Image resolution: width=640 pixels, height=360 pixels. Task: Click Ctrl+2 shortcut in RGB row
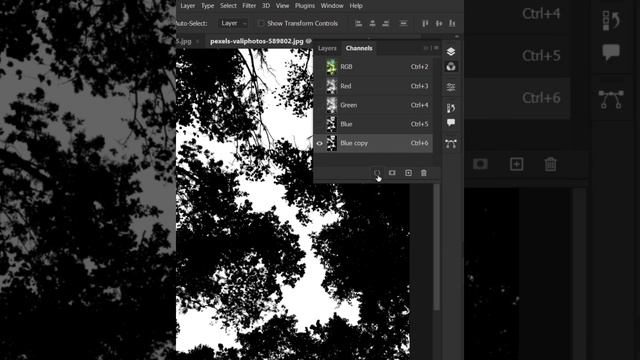point(419,67)
